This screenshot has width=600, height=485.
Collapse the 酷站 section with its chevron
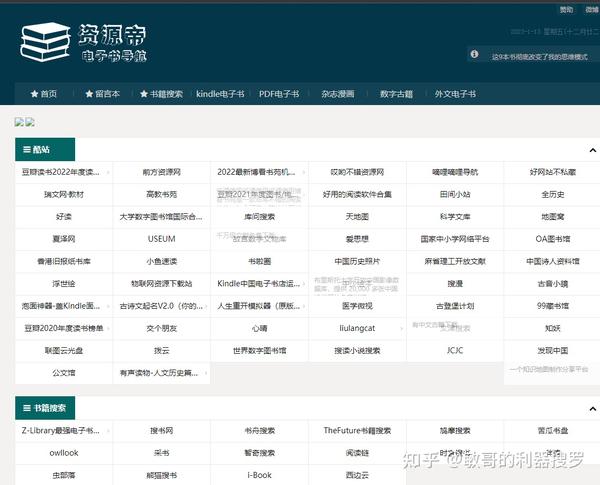click(593, 150)
